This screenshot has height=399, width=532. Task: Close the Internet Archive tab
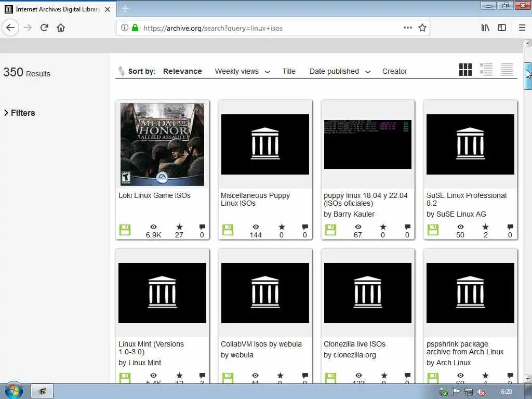pyautogui.click(x=108, y=9)
